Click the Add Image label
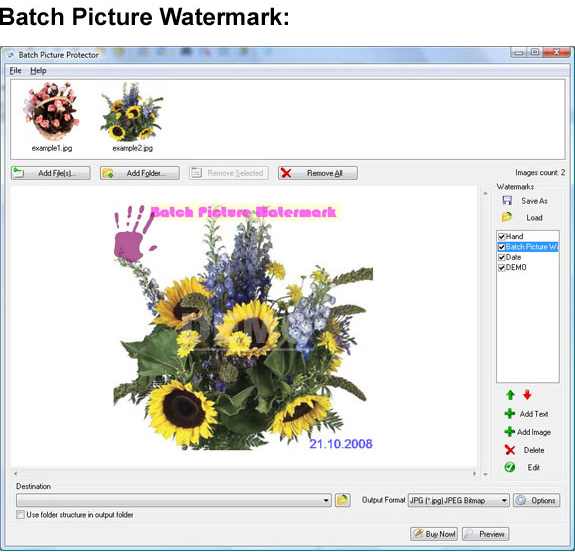The width and height of the screenshot is (575, 552). click(534, 432)
